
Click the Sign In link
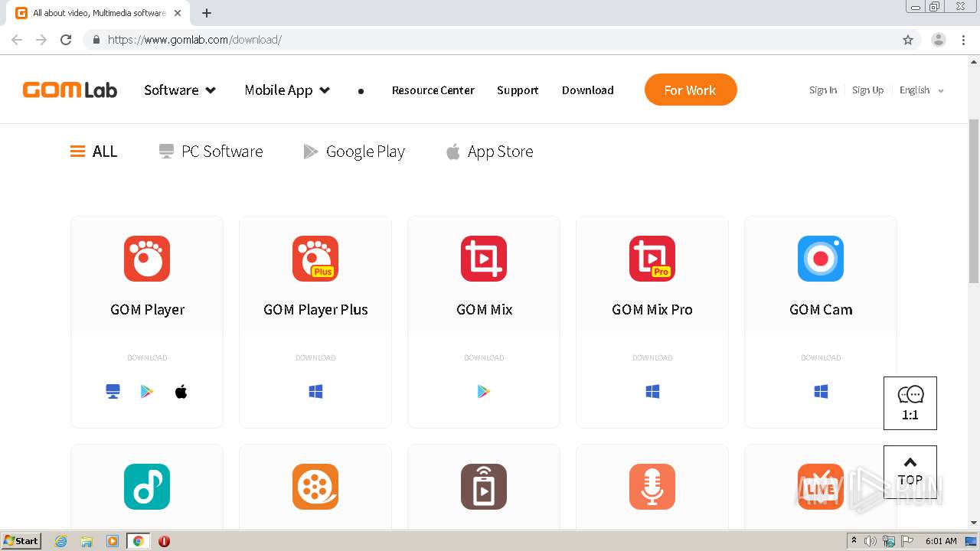coord(823,90)
